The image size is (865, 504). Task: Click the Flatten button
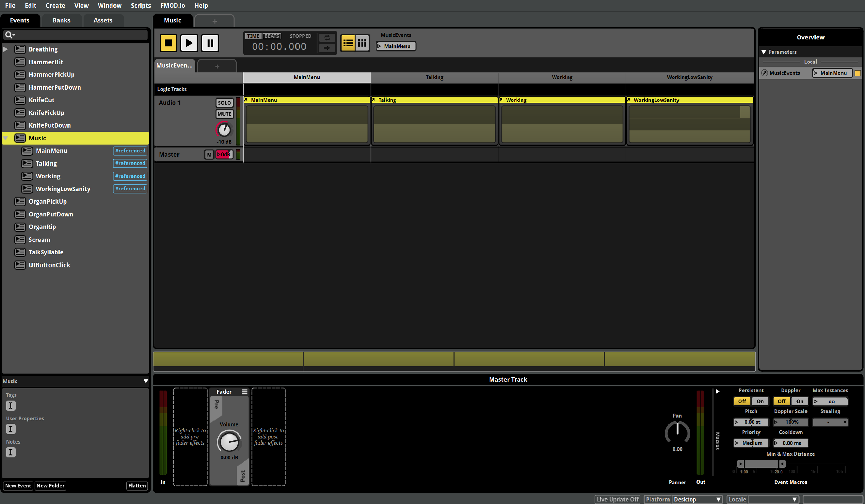(x=137, y=486)
